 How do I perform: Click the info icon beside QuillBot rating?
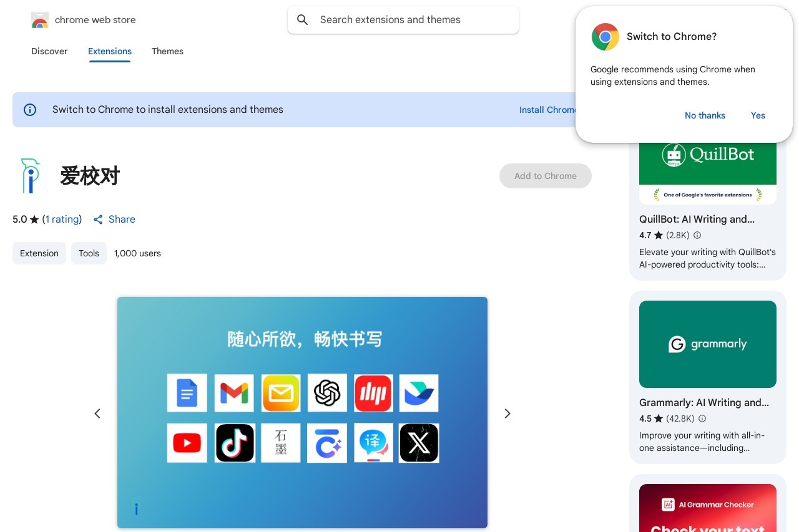[x=697, y=235]
